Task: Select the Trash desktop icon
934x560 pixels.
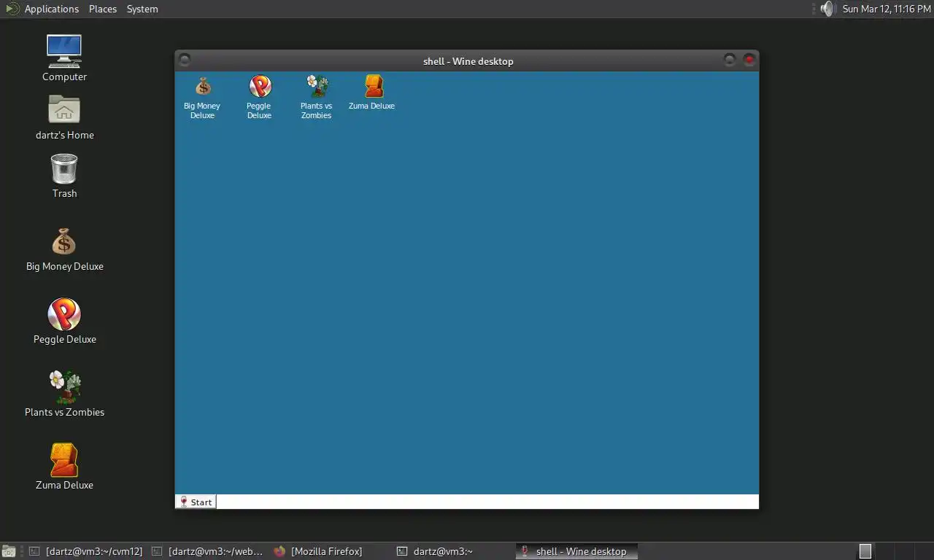Action: click(64, 176)
